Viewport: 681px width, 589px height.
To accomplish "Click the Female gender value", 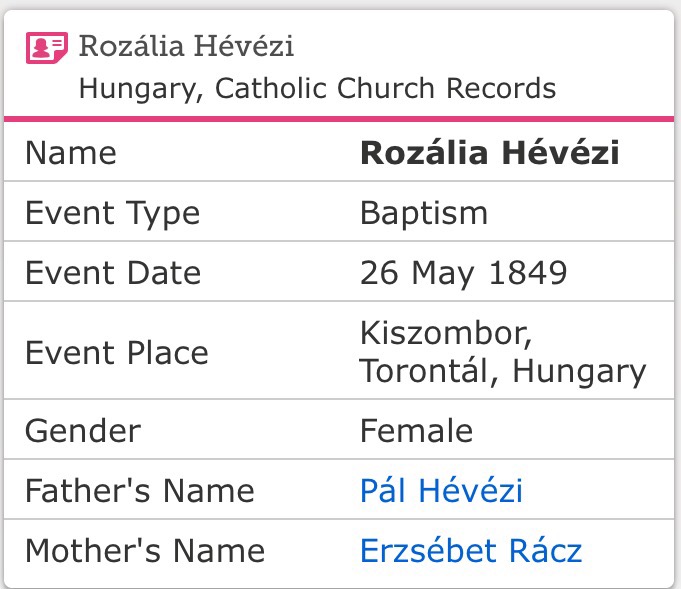I will (416, 431).
